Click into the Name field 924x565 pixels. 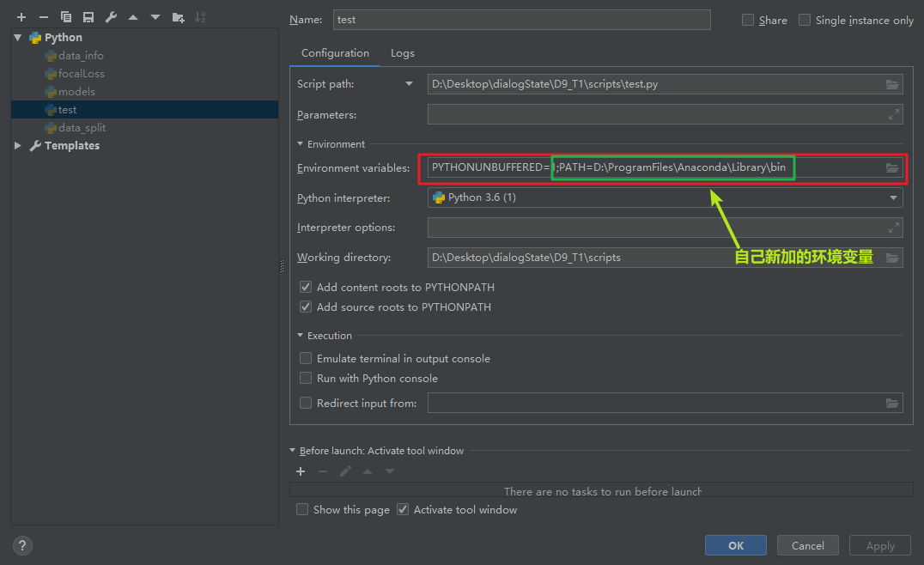click(521, 20)
